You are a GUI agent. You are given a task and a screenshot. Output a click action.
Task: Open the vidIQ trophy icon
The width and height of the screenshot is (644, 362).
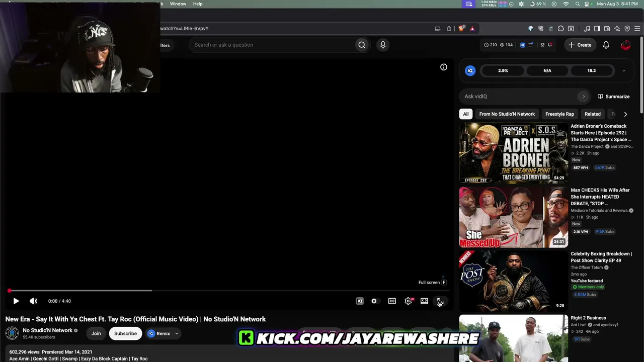pyautogui.click(x=542, y=45)
